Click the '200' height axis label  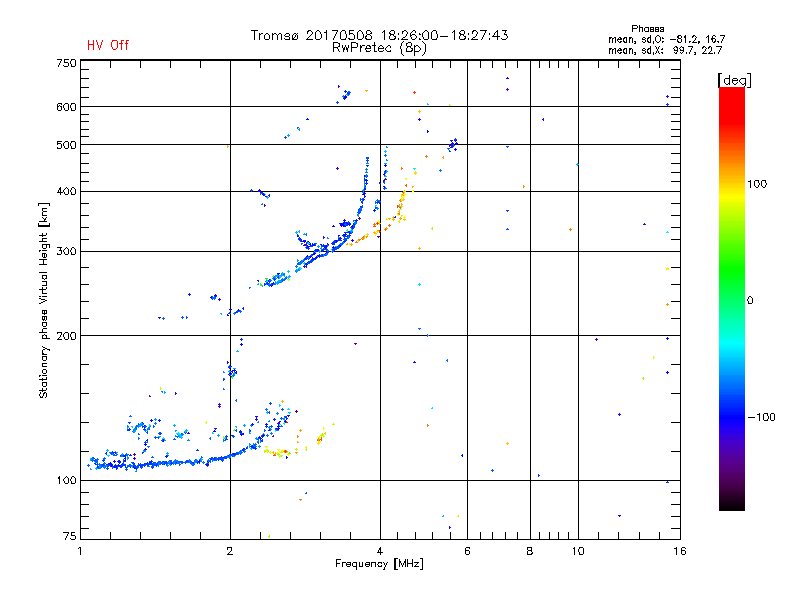(66, 336)
